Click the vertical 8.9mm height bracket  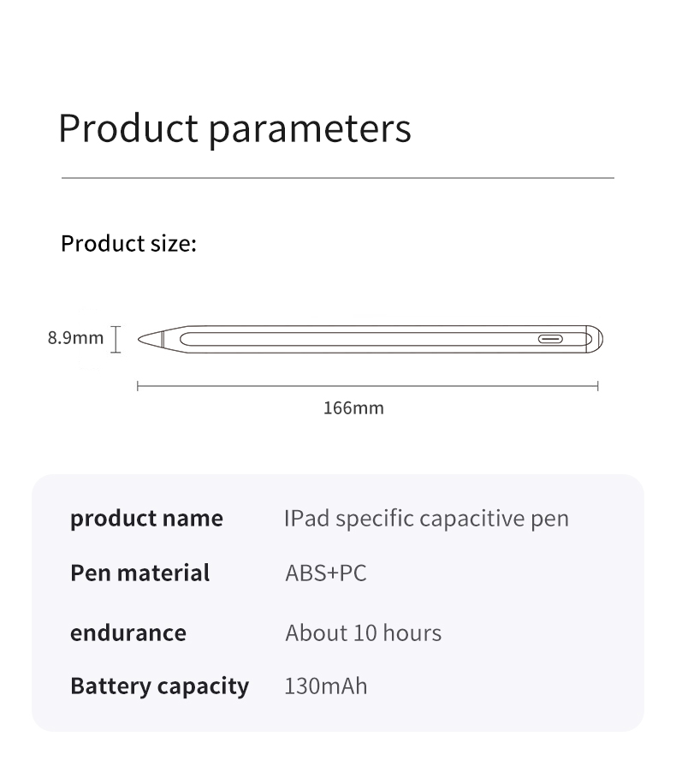pos(116,338)
